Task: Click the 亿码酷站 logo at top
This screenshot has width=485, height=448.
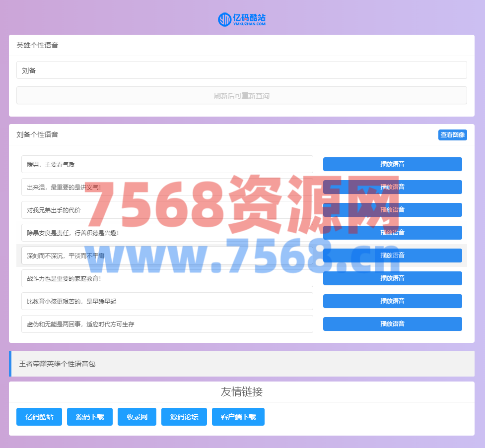Action: pos(242,19)
